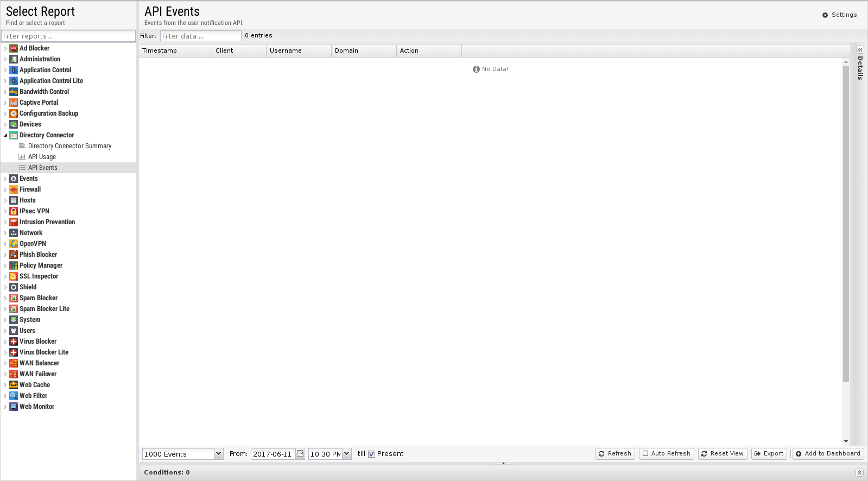
Task: Expand the Spam Blocker tree node
Action: pyautogui.click(x=5, y=298)
